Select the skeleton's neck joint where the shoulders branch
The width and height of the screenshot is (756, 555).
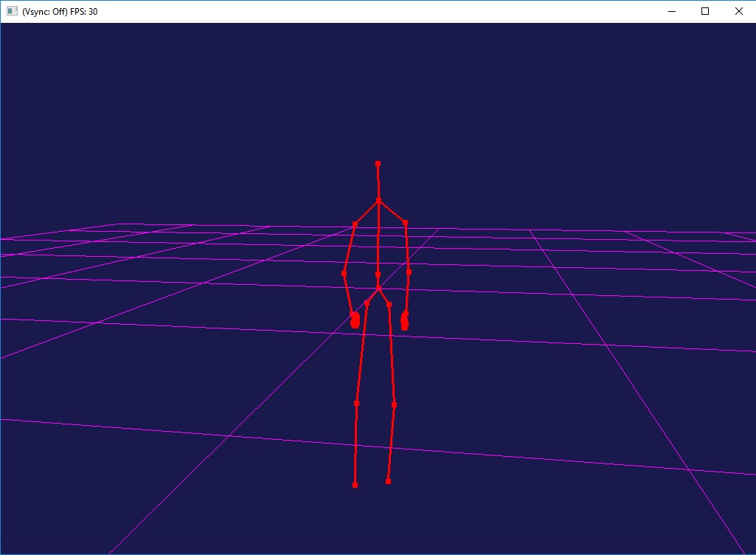pyautogui.click(x=378, y=200)
